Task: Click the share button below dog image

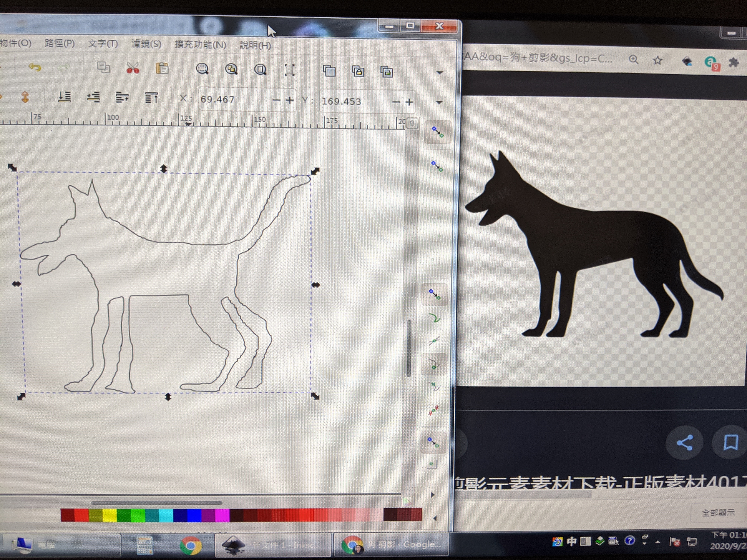Action: pos(684,443)
